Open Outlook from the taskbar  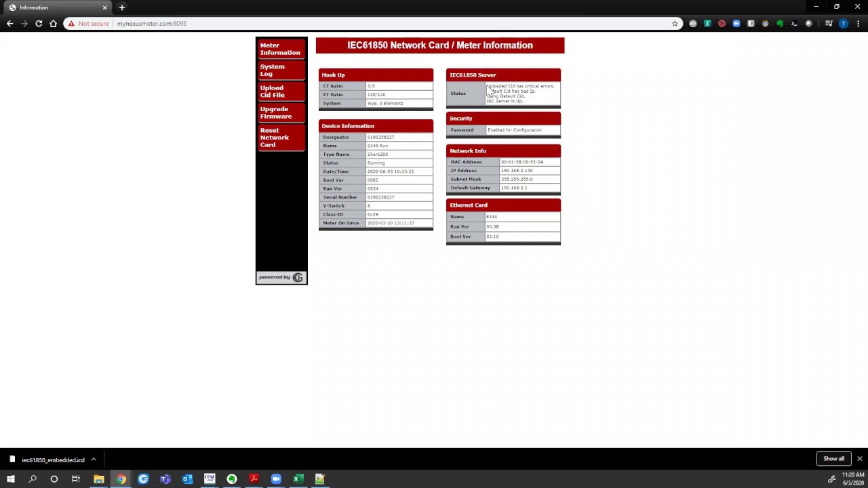(x=187, y=479)
